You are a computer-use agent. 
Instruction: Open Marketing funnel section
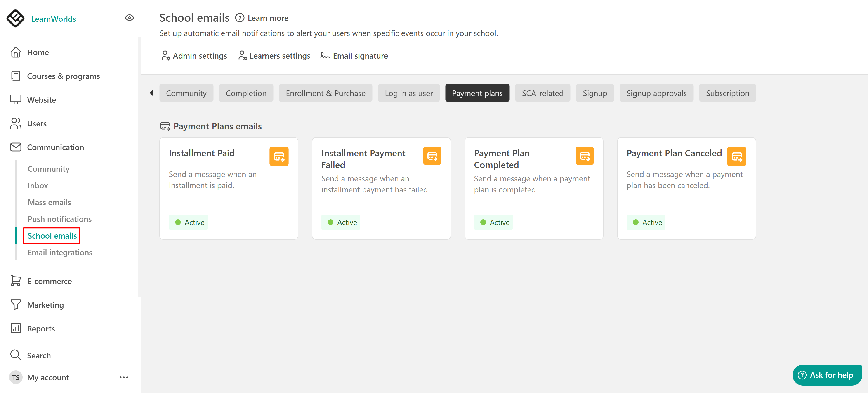tap(45, 304)
